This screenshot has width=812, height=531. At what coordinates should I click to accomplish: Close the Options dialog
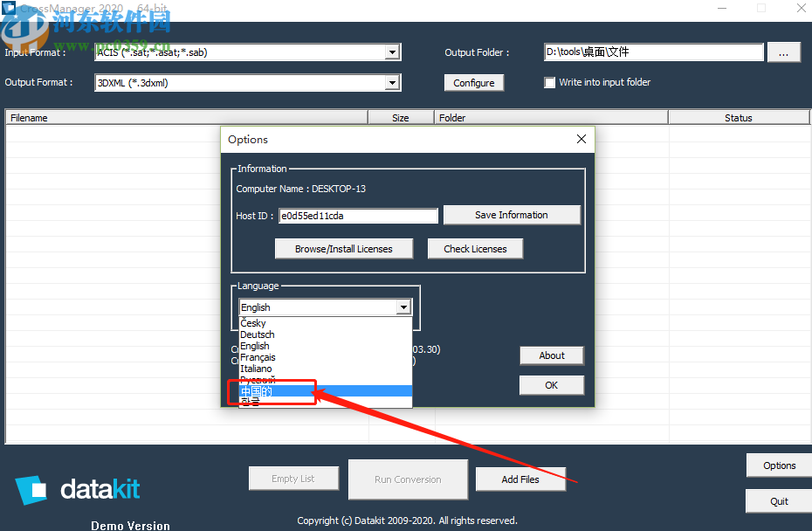pyautogui.click(x=581, y=139)
